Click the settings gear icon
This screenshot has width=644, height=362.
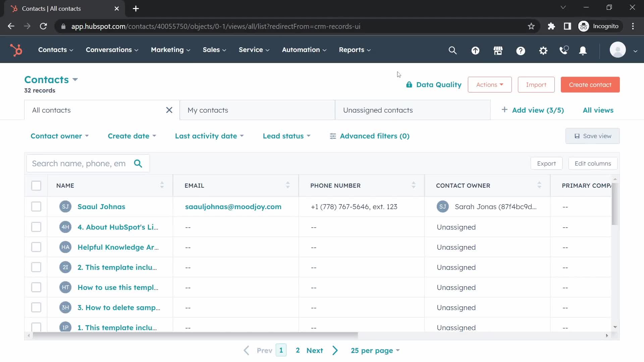tap(543, 50)
